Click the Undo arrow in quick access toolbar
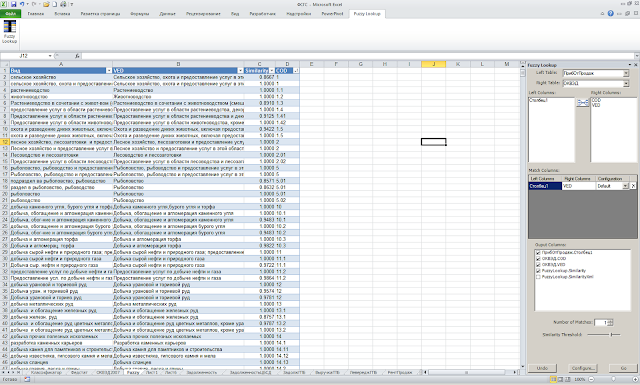 click(22, 4)
